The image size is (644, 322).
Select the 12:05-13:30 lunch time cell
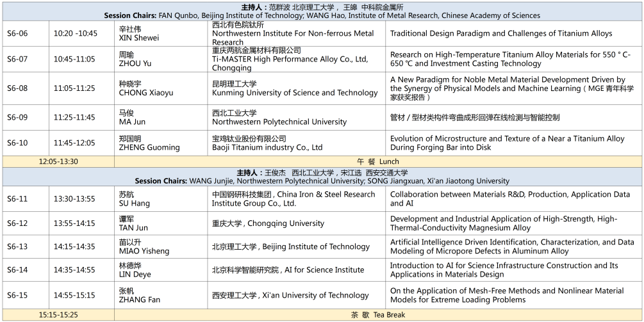(x=58, y=161)
